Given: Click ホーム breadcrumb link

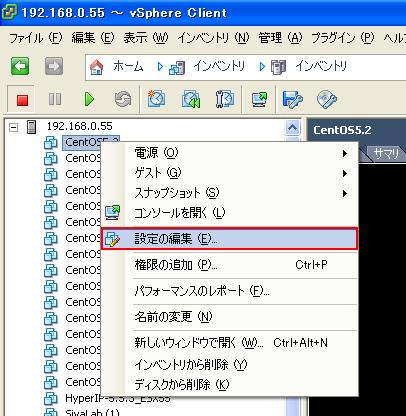Looking at the screenshot, I should tap(128, 67).
